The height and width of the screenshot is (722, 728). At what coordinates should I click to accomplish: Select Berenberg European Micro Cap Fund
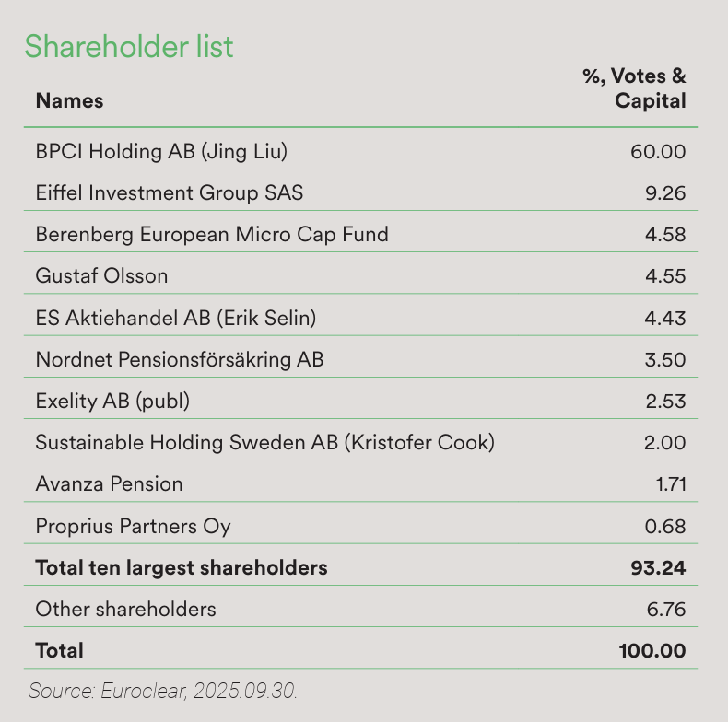[212, 234]
